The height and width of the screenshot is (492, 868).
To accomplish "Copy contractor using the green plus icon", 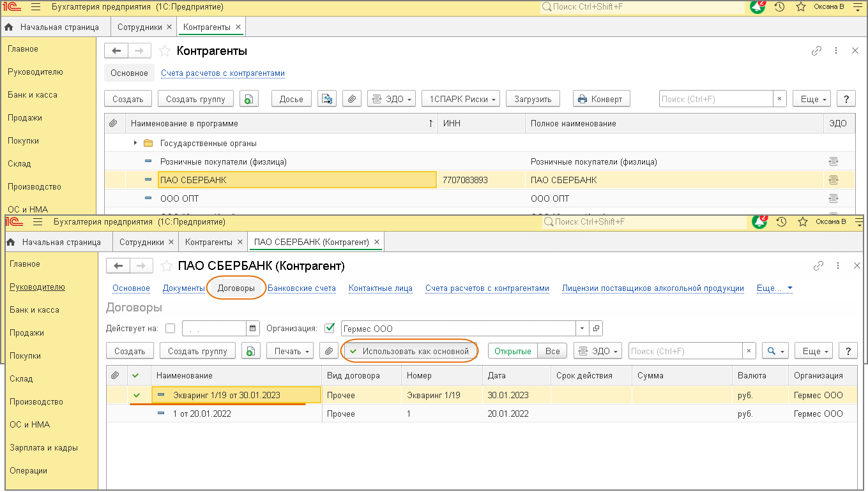I will pyautogui.click(x=249, y=99).
